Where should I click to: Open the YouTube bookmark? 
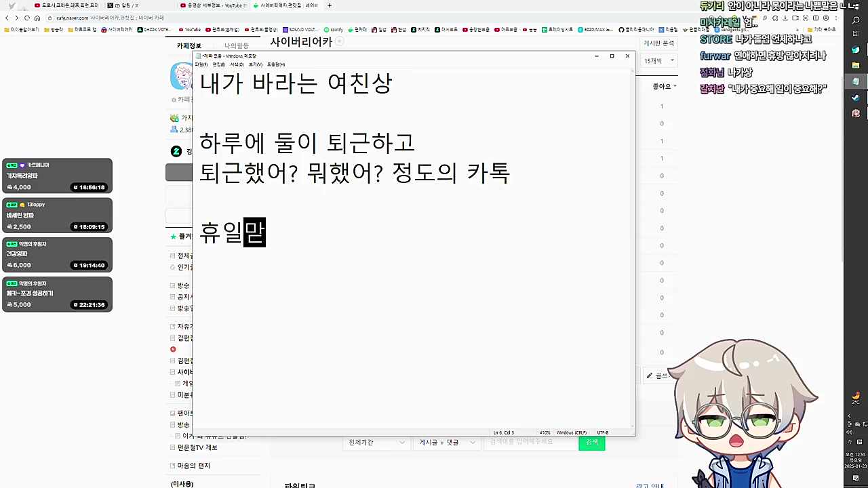(190, 30)
